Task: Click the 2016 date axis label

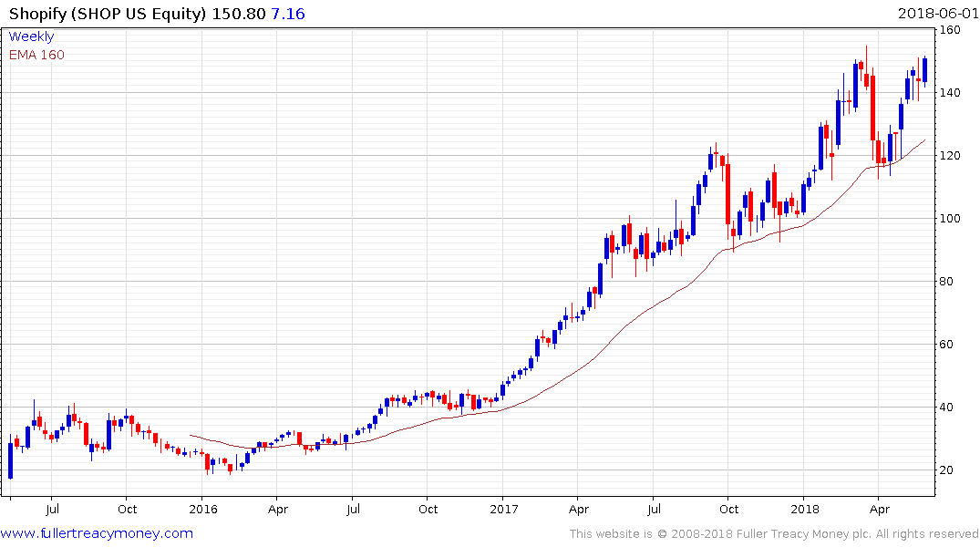Action: click(203, 510)
